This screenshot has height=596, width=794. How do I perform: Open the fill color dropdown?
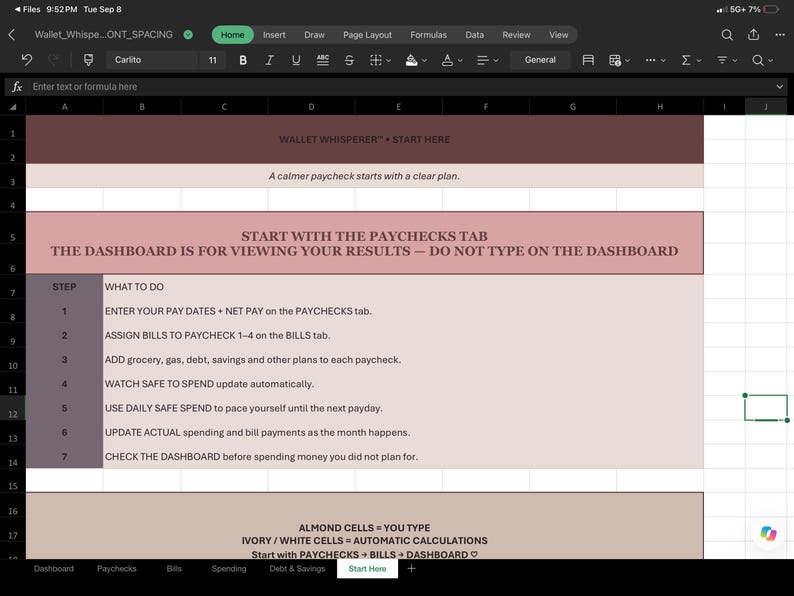click(x=416, y=60)
